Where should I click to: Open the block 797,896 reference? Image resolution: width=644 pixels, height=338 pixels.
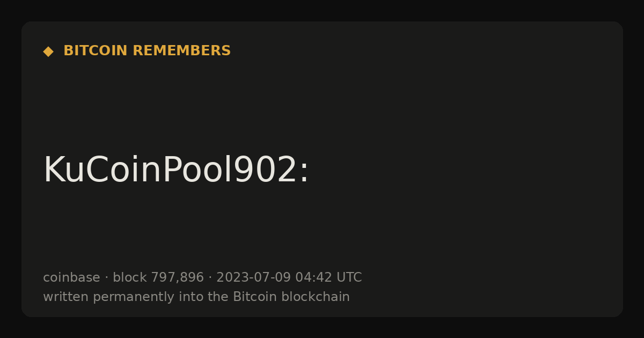158,278
